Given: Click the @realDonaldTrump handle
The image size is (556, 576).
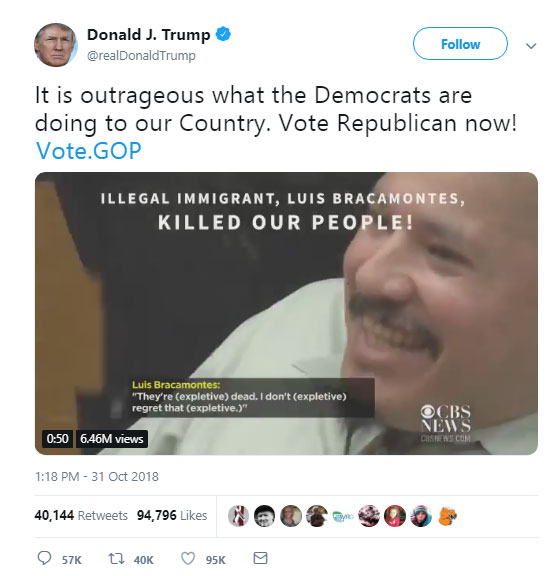Looking at the screenshot, I should [x=141, y=56].
